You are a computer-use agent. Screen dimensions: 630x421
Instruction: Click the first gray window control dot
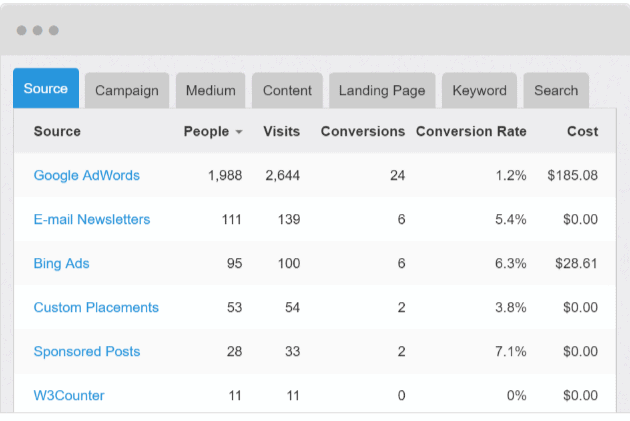coord(21,30)
